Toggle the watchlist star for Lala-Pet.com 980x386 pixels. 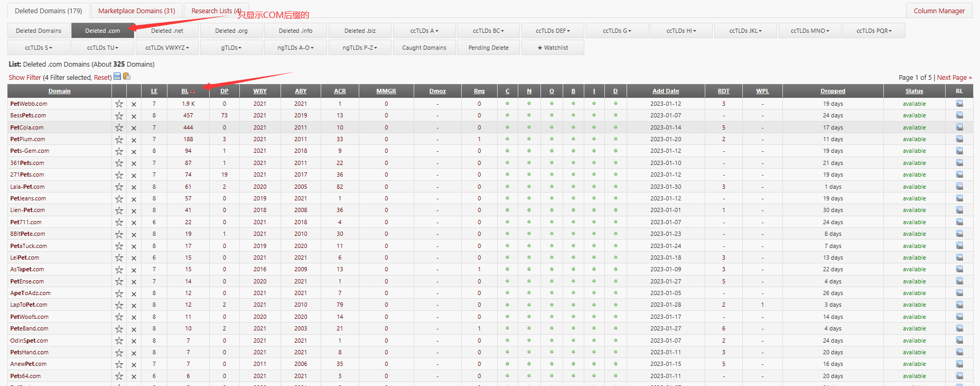(x=119, y=187)
